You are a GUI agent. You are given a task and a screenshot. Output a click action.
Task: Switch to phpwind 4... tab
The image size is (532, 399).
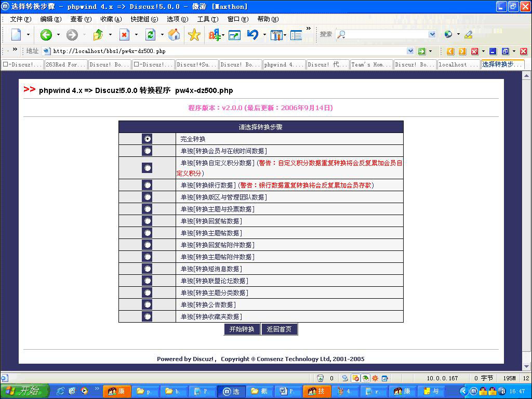coord(284,64)
